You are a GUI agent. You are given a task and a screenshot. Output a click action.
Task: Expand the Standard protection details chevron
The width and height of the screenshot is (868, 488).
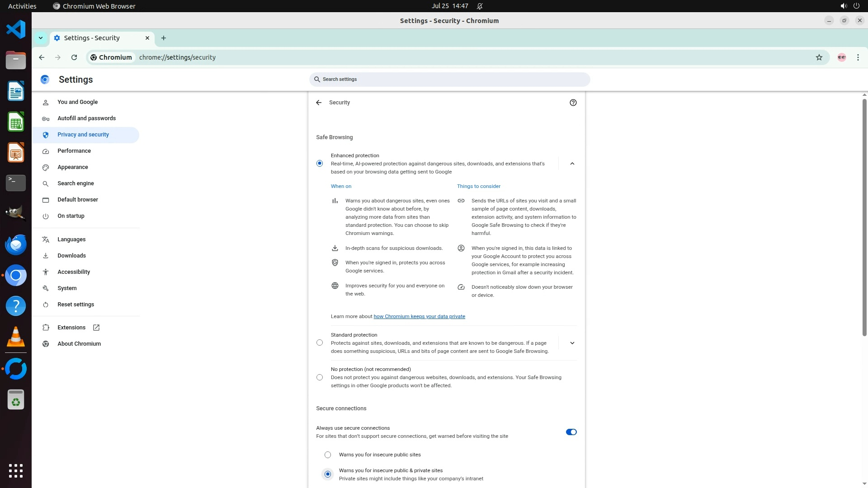[x=572, y=343]
